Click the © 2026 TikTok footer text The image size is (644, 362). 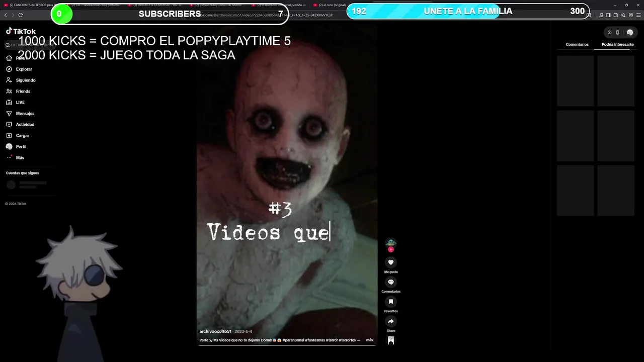click(x=16, y=204)
